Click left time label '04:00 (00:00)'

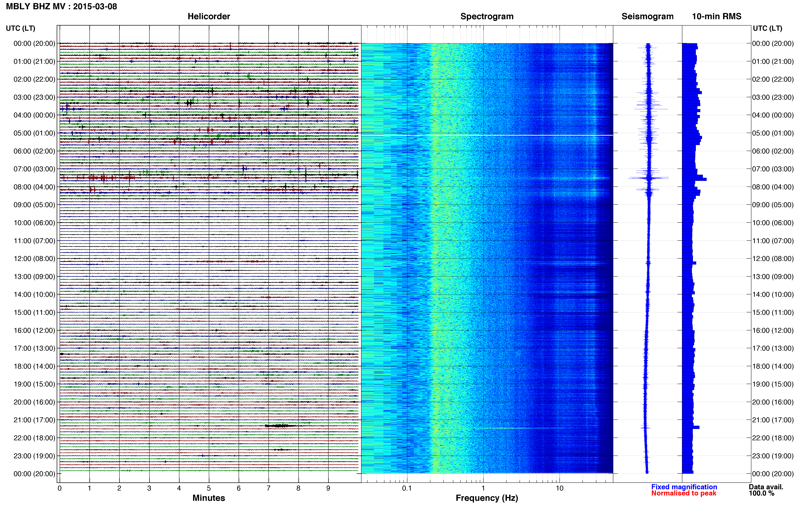pos(34,115)
